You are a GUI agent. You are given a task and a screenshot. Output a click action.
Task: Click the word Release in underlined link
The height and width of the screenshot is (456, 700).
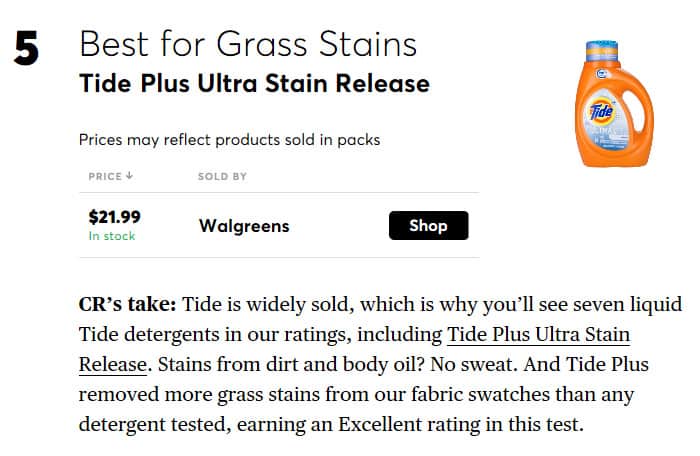pos(112,364)
